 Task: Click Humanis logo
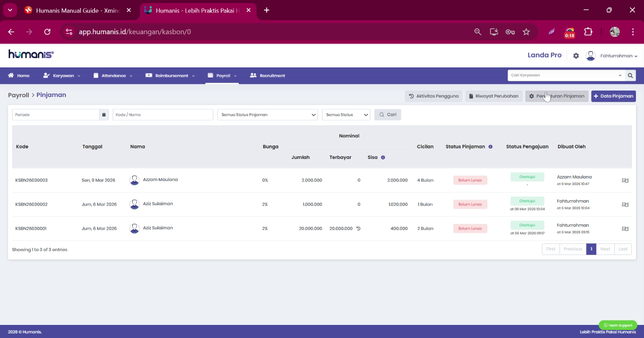click(x=31, y=54)
